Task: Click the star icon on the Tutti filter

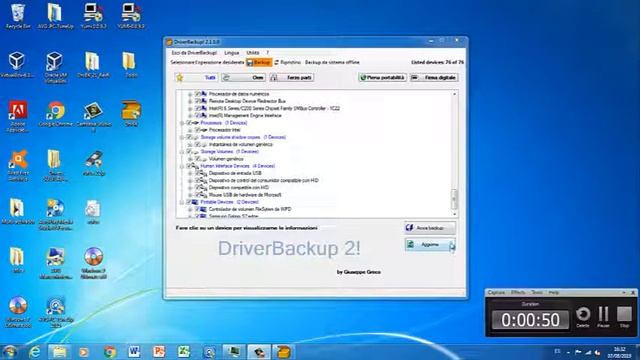Action: coord(180,78)
